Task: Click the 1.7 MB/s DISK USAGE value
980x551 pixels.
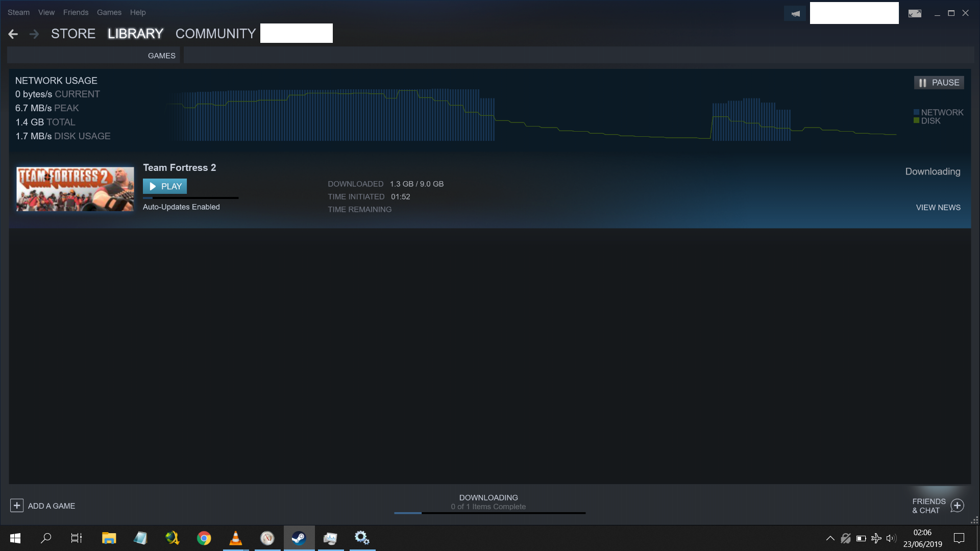Action: [63, 136]
